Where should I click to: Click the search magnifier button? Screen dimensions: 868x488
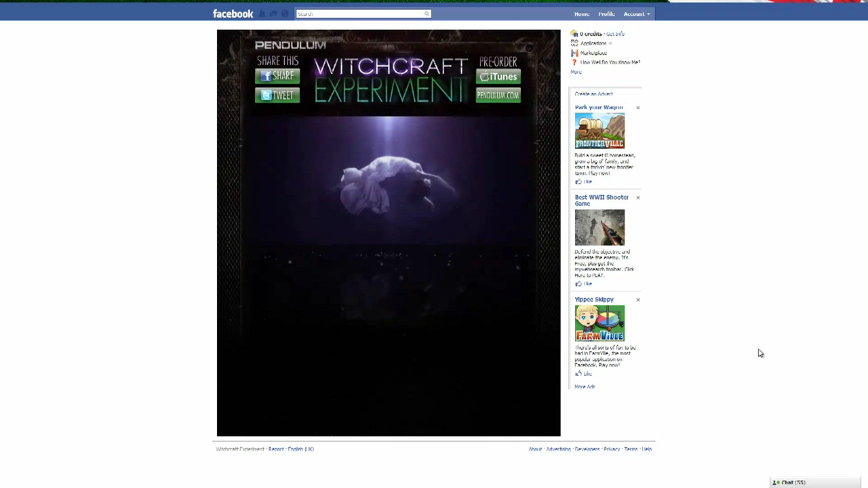click(427, 14)
